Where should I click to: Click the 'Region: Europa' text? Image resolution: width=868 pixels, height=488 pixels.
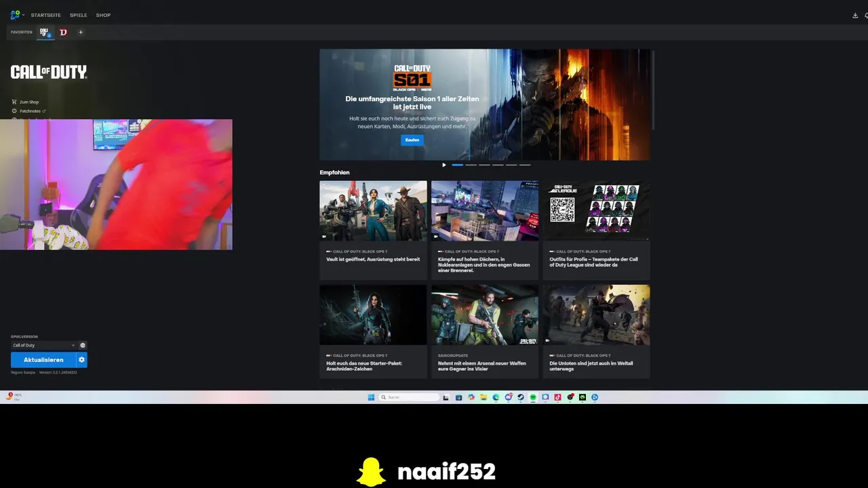[x=23, y=372]
